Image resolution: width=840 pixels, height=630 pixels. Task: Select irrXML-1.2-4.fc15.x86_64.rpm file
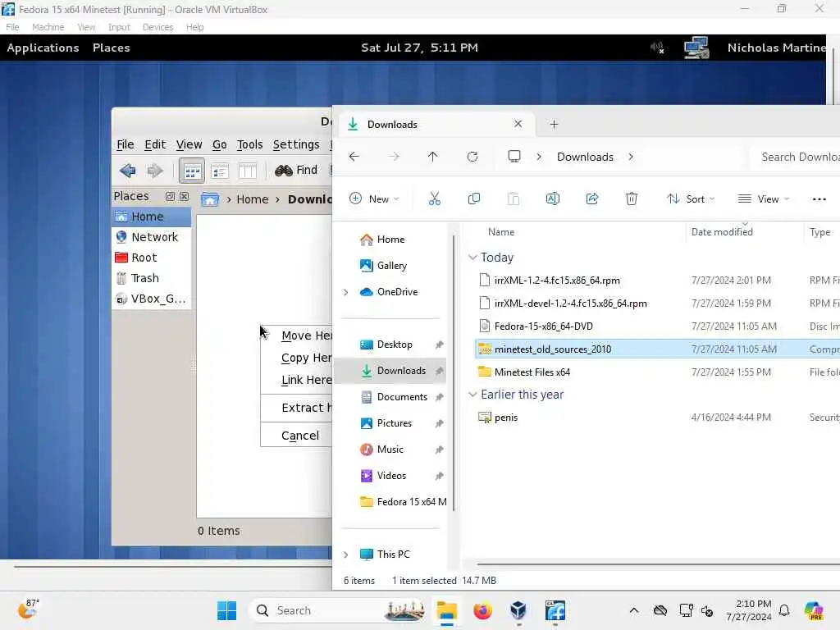(x=557, y=281)
